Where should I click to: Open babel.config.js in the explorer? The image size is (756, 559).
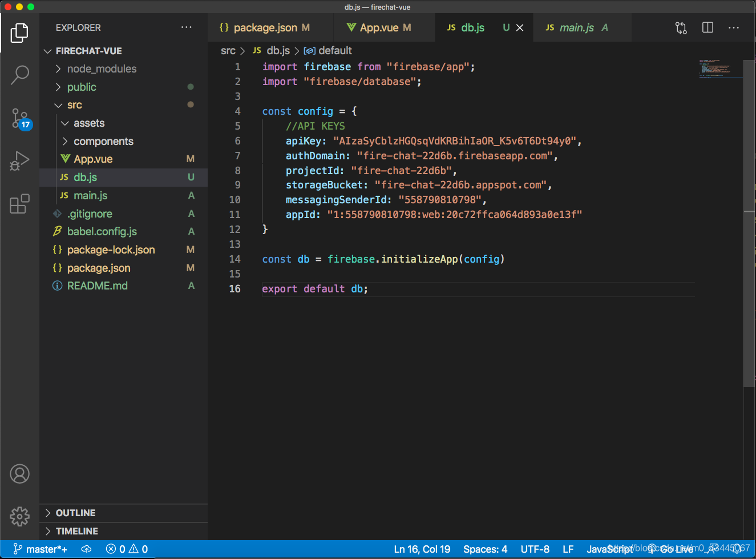[123, 231]
